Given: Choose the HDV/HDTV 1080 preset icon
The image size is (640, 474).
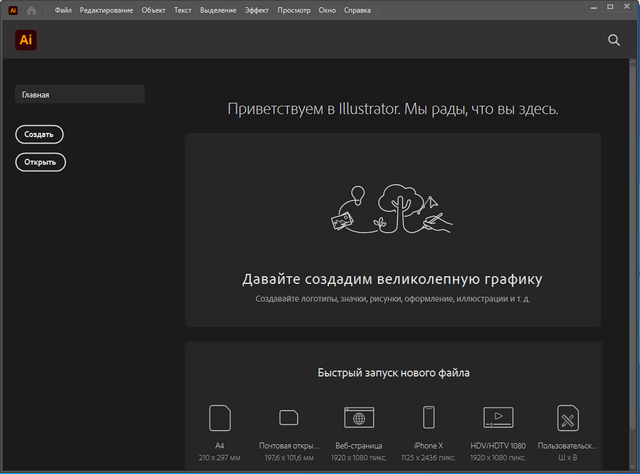Looking at the screenshot, I should point(498,418).
